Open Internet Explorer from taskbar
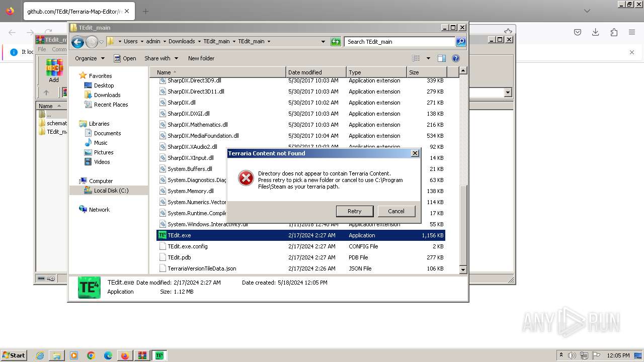 tap(40, 355)
